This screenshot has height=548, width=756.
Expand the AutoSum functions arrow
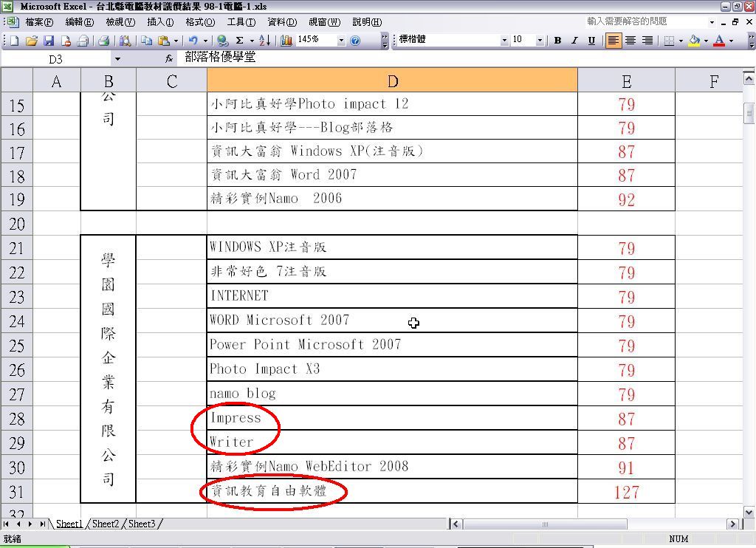pyautogui.click(x=252, y=41)
